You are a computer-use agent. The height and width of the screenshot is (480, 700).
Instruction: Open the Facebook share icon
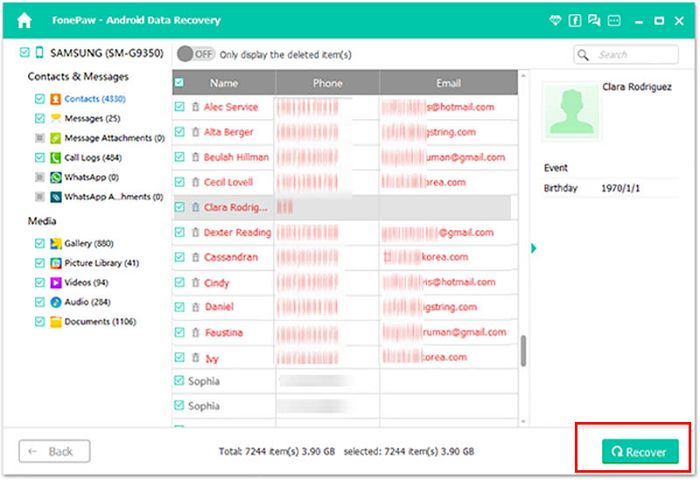pyautogui.click(x=575, y=21)
